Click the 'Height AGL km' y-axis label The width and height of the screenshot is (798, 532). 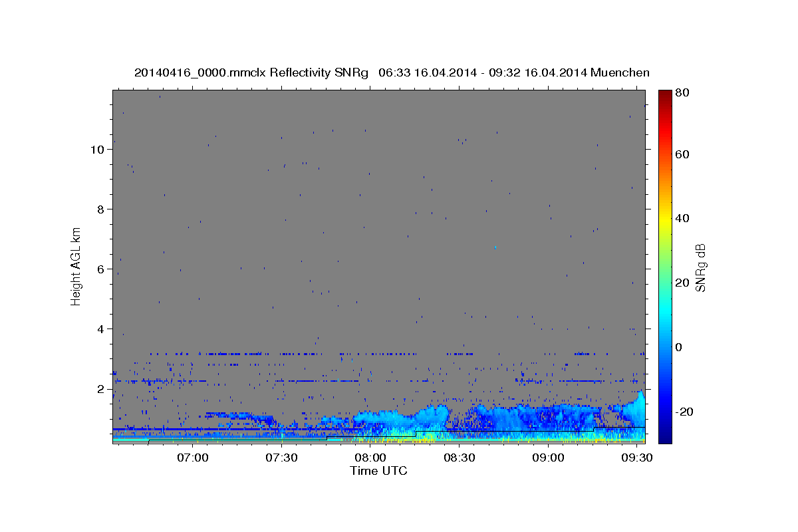point(76,266)
